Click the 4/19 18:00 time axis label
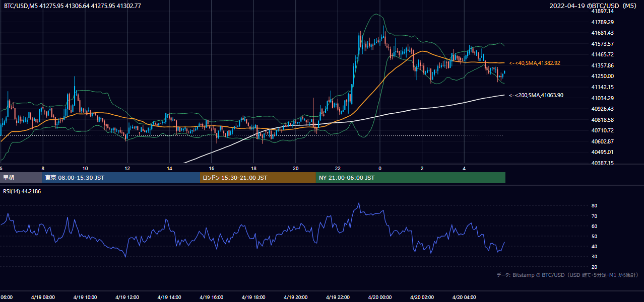 point(253,297)
